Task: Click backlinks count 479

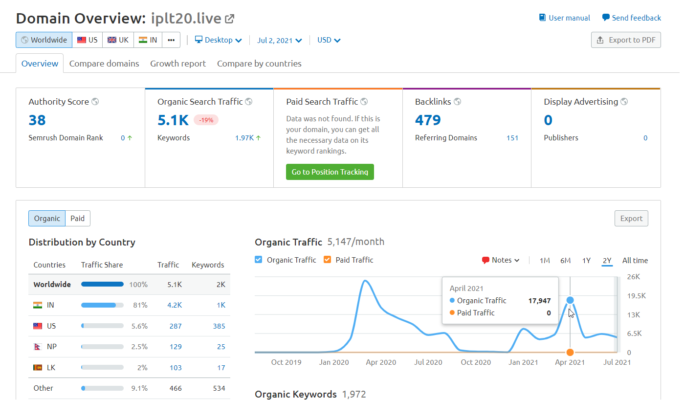Action: pos(428,120)
